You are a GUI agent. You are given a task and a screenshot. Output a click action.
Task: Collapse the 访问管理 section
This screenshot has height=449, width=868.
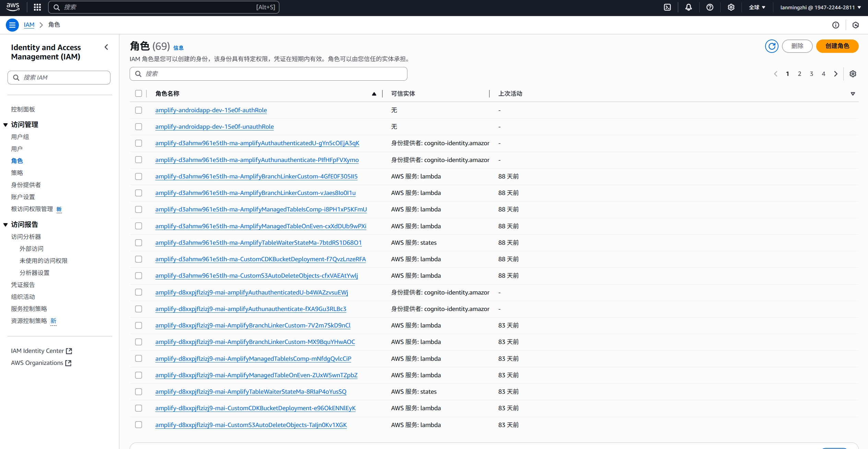5,125
